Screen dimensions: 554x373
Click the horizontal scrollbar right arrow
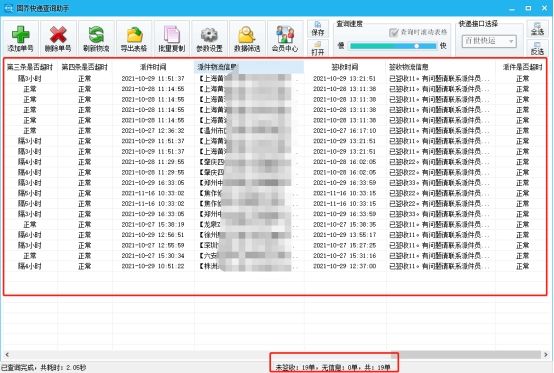click(x=546, y=354)
